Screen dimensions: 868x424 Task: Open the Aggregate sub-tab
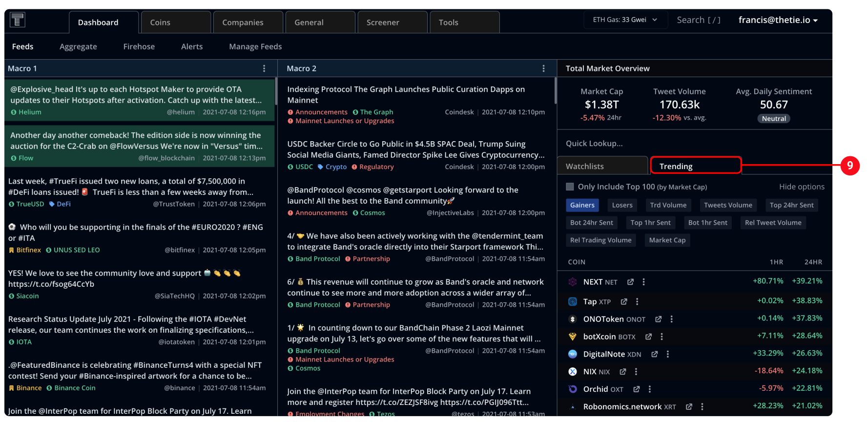tap(78, 46)
